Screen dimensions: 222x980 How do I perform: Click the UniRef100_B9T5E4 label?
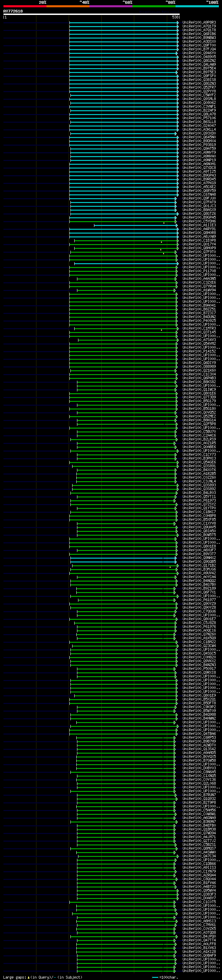pyautogui.click(x=199, y=68)
